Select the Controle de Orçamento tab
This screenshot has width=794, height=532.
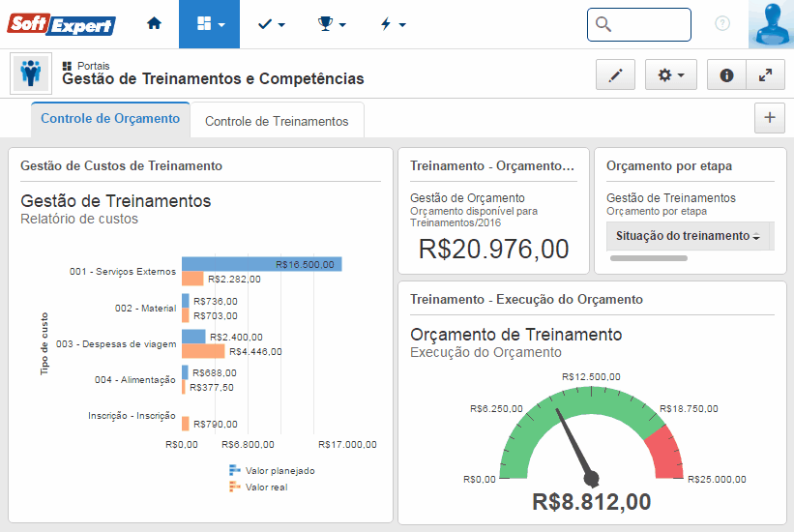tap(110, 119)
